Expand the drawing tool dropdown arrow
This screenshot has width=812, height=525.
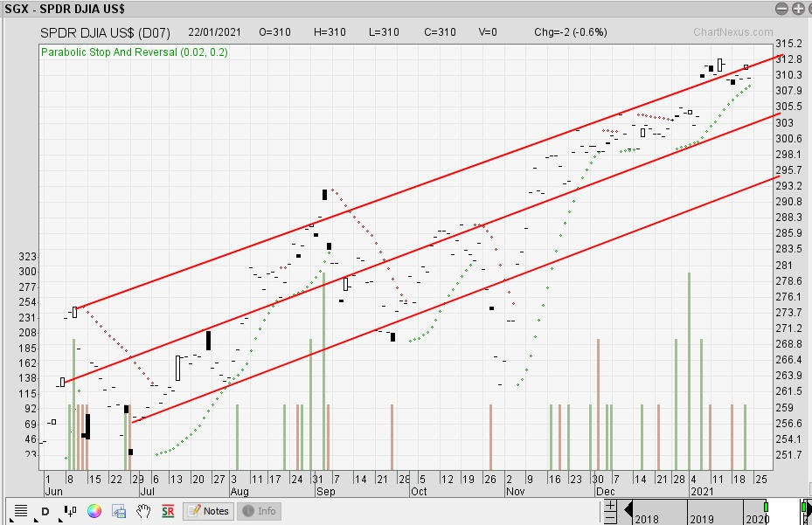[x=59, y=519]
